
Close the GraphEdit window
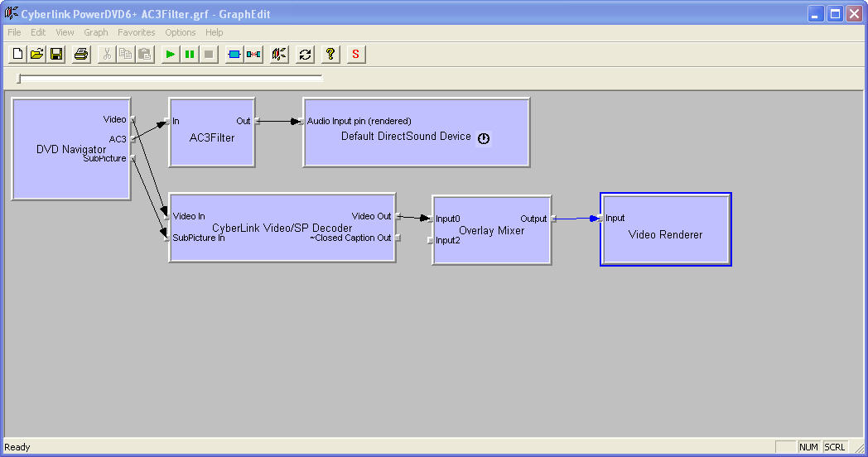(x=855, y=14)
